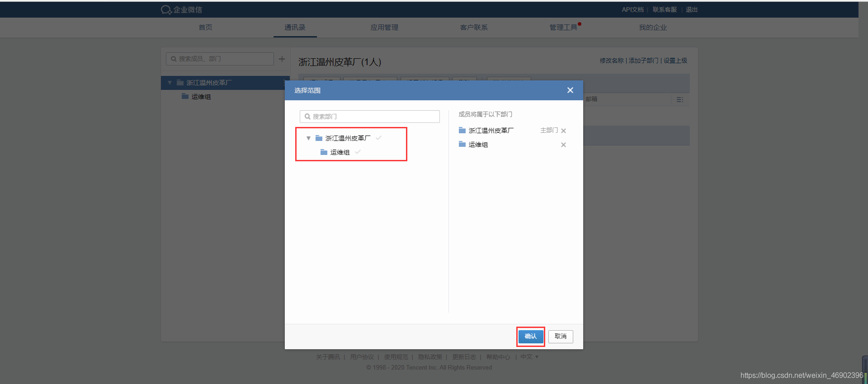Open the 我的企业 tab
The height and width of the screenshot is (384, 868).
[x=653, y=27]
